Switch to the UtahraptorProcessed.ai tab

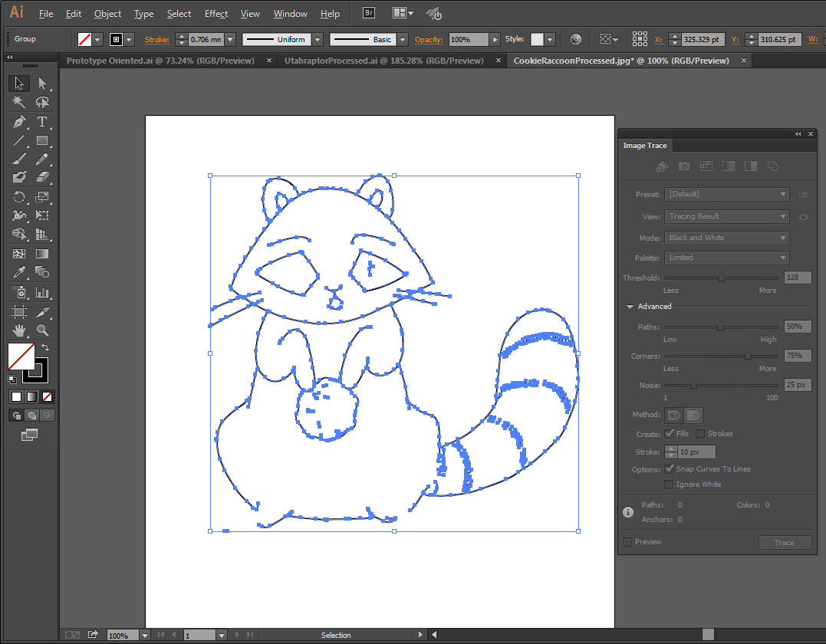tap(383, 61)
